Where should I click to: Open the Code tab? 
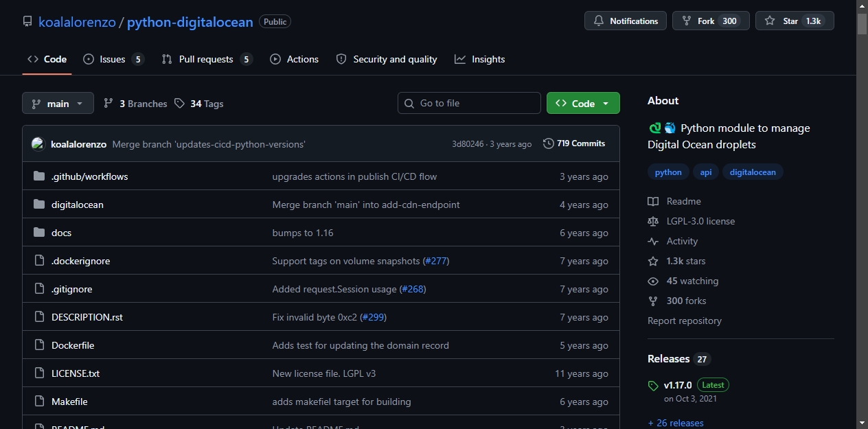(47, 59)
